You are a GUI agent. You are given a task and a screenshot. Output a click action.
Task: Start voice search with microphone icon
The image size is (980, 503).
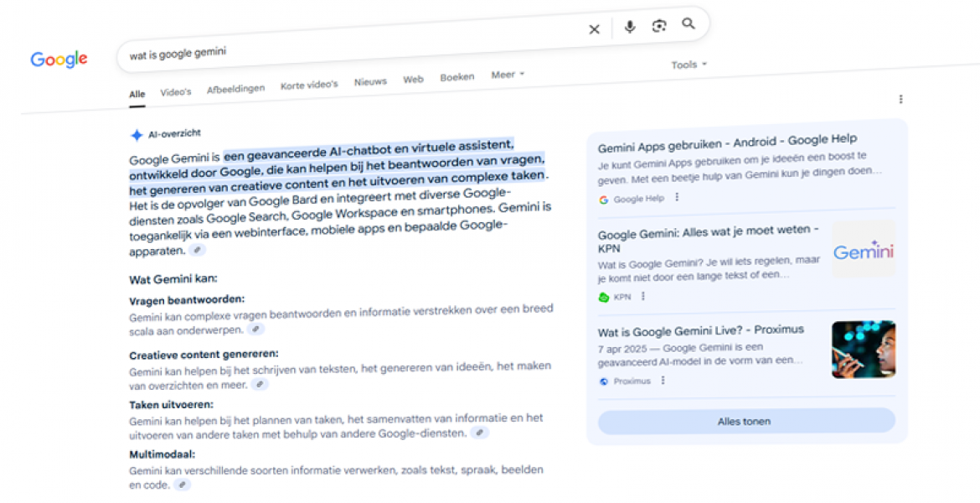click(x=630, y=27)
